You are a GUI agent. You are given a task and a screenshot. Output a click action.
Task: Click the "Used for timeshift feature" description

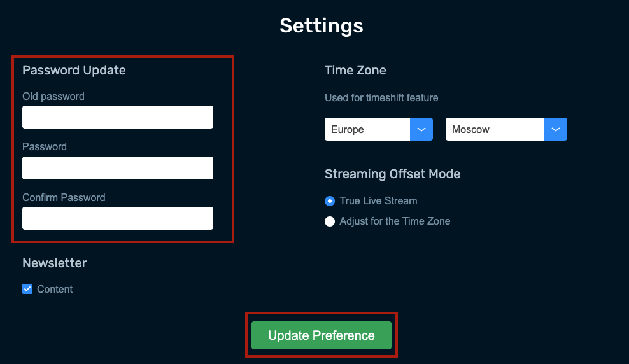pos(381,98)
